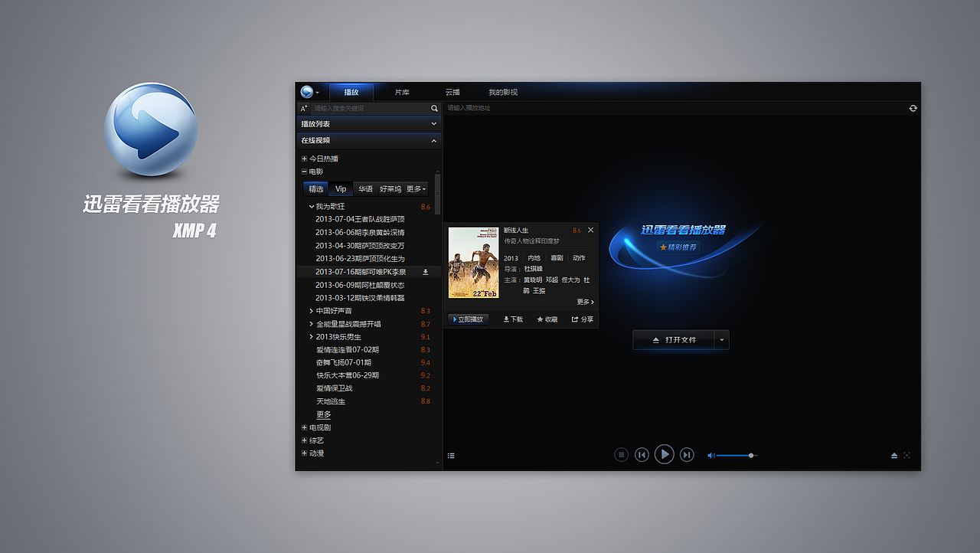This screenshot has height=553, width=980.
Task: Click the 精彩推荐 star recommendation badge
Action: [x=678, y=247]
